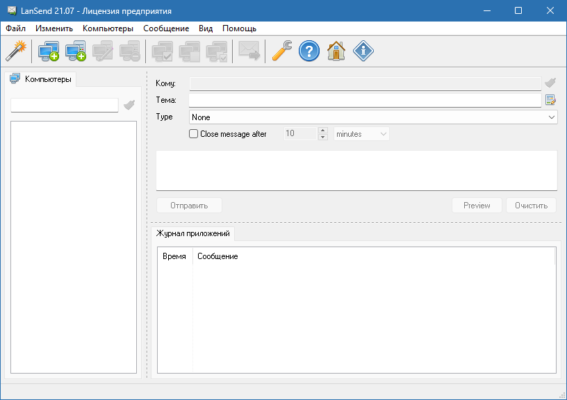The width and height of the screenshot is (567, 400).
Task: Open the Компьютеры menu
Action: [x=108, y=28]
